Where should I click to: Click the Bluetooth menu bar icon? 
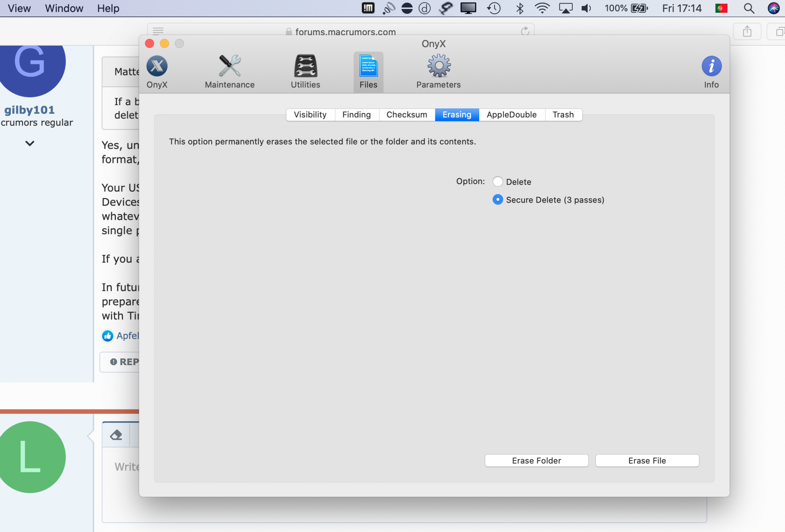point(520,8)
